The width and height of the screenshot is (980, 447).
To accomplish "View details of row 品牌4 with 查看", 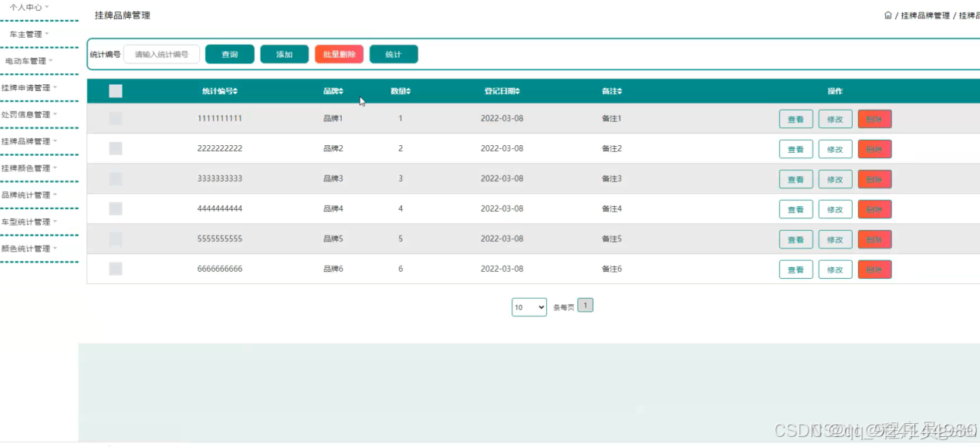I will coord(796,209).
